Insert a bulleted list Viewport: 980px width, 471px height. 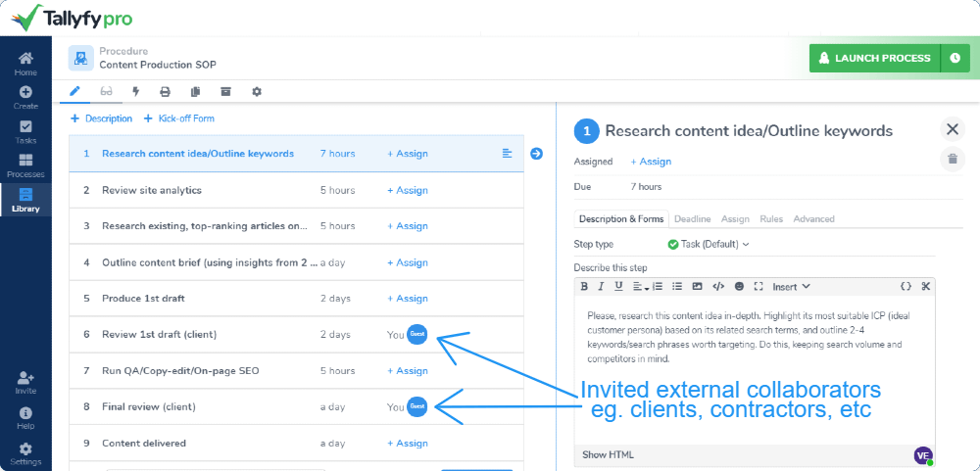pos(677,287)
